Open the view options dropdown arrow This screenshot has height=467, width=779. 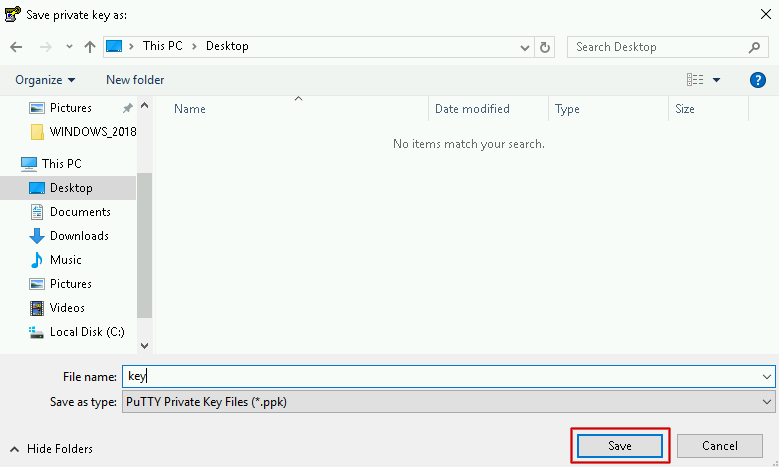pos(717,80)
